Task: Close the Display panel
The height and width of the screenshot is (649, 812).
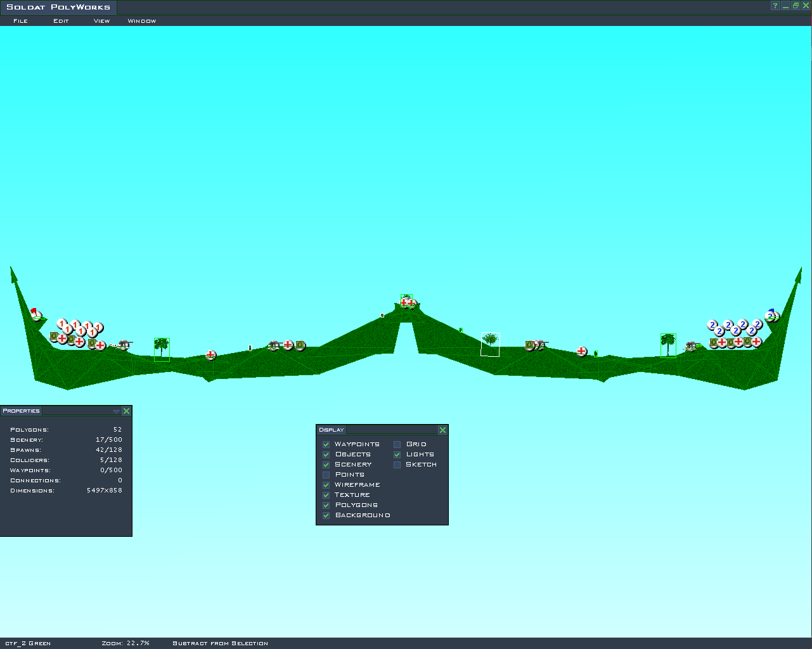Action: pos(442,430)
